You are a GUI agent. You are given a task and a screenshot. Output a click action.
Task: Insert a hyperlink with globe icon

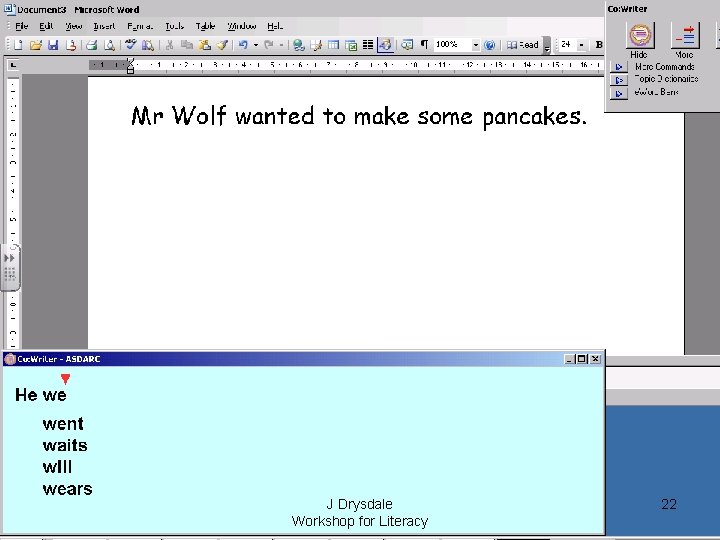[x=298, y=45]
